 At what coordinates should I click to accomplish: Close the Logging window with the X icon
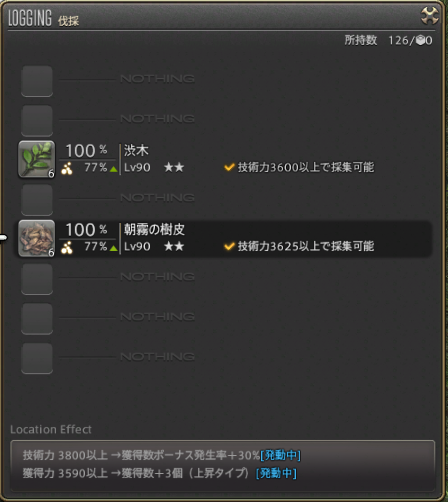[429, 16]
